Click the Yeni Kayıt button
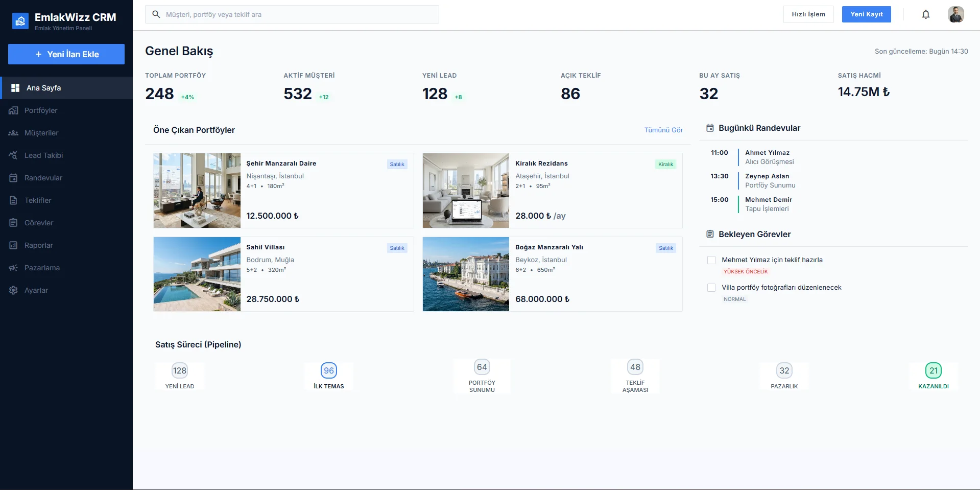This screenshot has height=490, width=980. pos(867,14)
